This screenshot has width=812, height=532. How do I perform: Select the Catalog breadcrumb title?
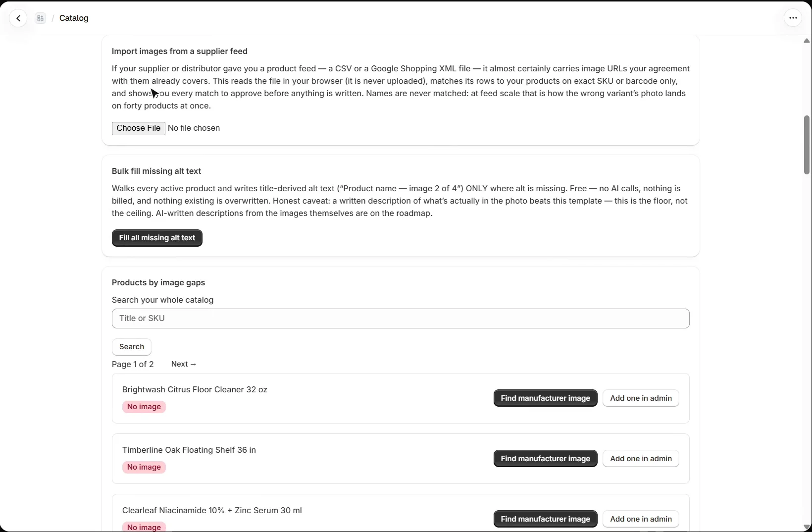[74, 18]
